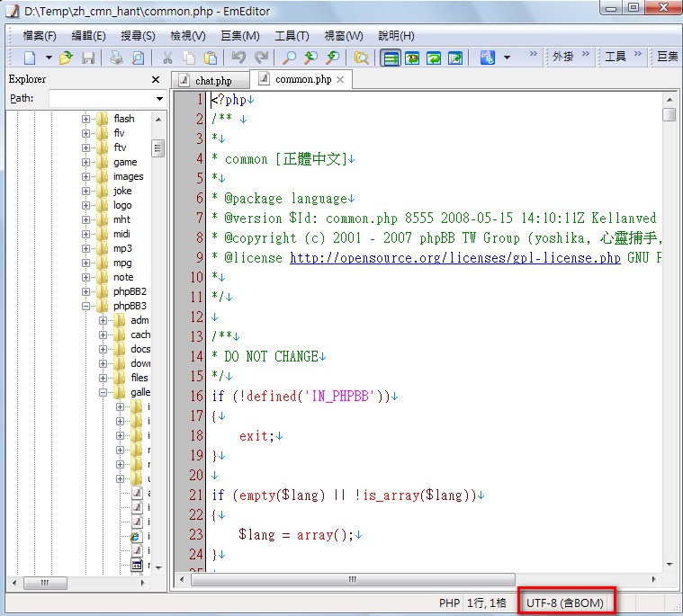The width and height of the screenshot is (683, 616).
Task: Click the Explorer tree vertical scrollbar thumb
Action: 158,148
